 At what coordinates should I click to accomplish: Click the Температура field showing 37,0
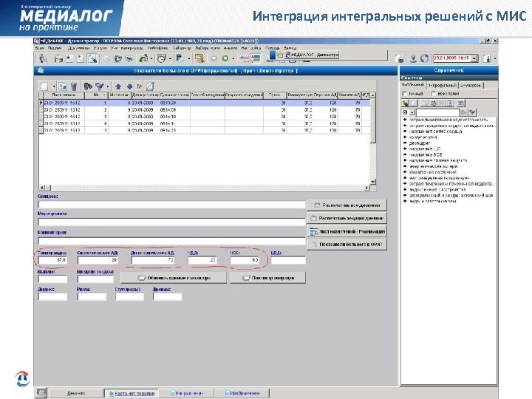pos(52,260)
